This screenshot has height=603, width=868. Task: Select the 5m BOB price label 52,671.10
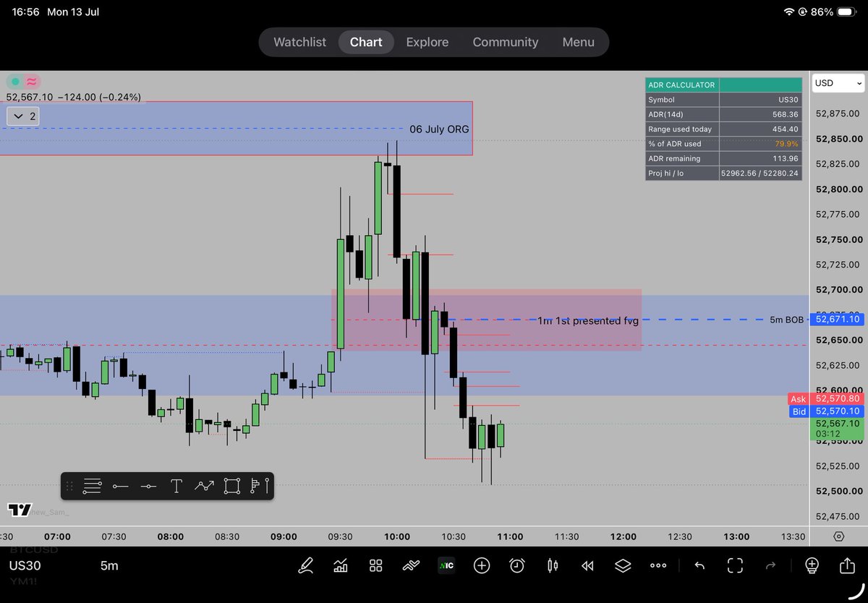coord(838,319)
